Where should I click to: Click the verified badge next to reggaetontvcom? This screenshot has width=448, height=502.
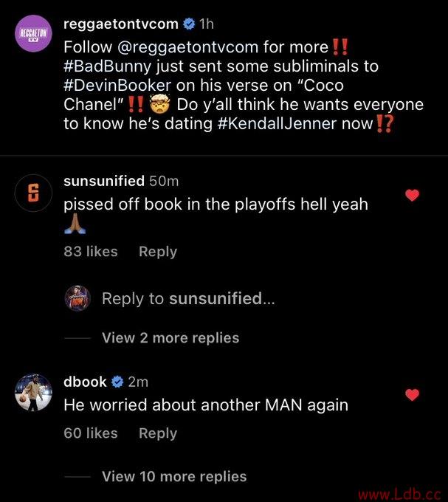coord(189,24)
